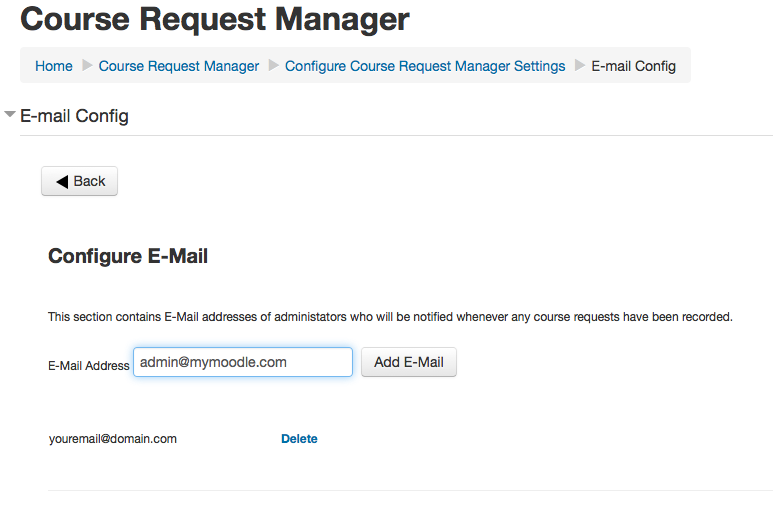Select the E-mail Config breadcrumb item
773x509 pixels.
pyautogui.click(x=633, y=66)
